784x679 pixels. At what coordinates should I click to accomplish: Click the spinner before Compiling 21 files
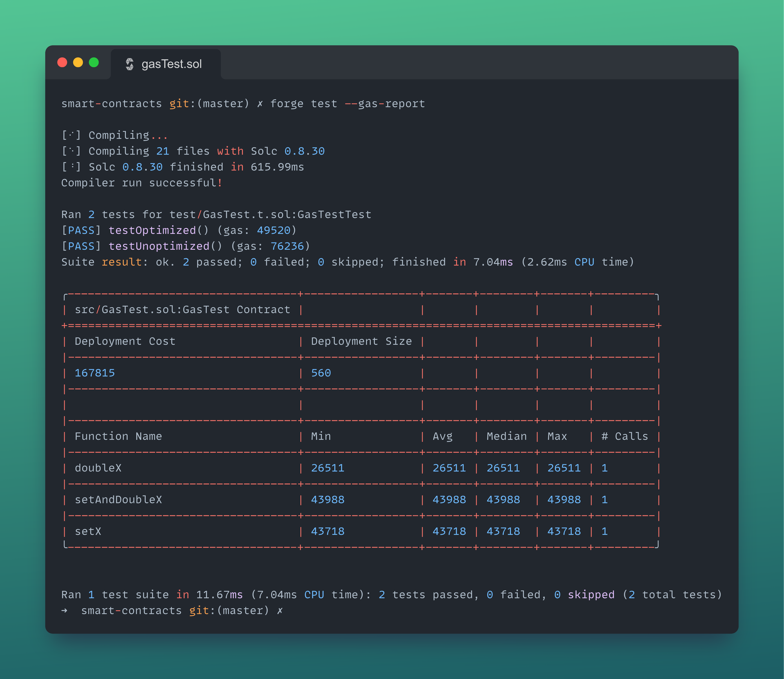[71, 151]
